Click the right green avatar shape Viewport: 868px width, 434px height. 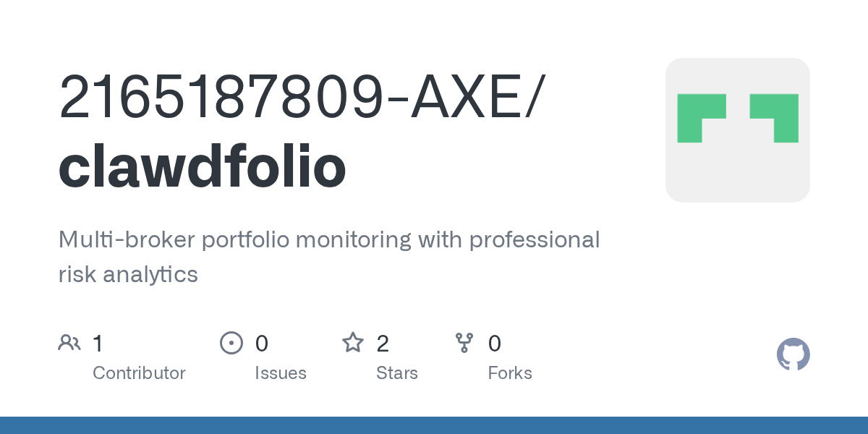point(775,117)
